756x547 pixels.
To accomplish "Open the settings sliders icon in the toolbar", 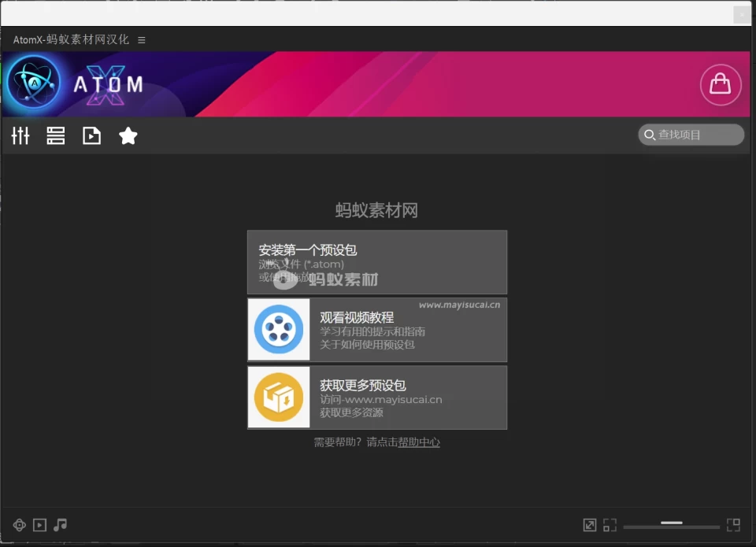I will coord(20,136).
